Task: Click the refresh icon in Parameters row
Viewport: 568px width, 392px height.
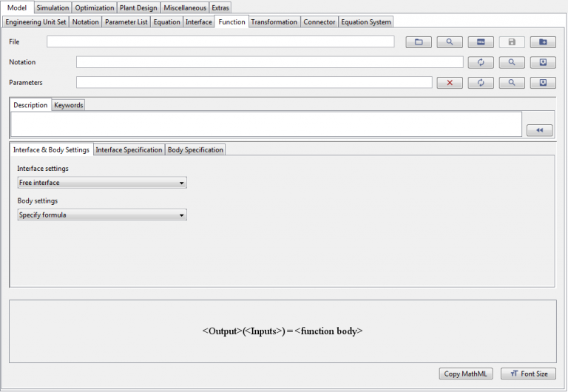Action: [481, 83]
